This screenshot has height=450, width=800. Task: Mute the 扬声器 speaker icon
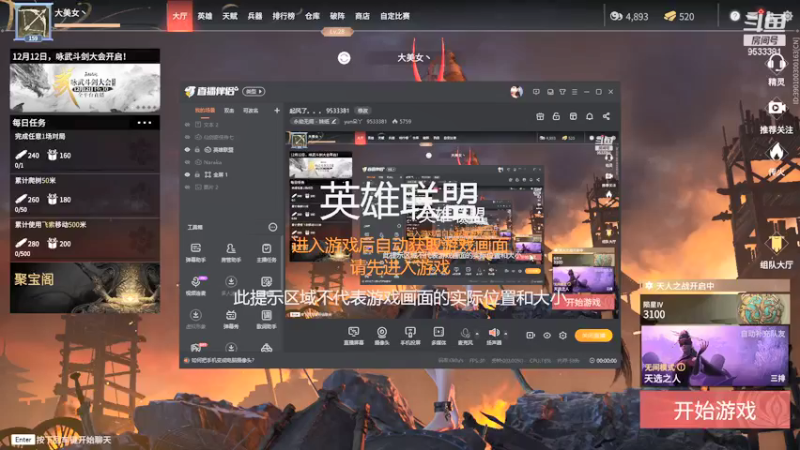493,333
